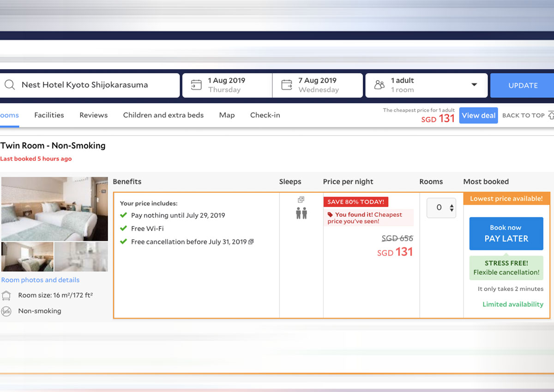The image size is (554, 392).
Task: Click the main twin room photo
Action: [54, 209]
